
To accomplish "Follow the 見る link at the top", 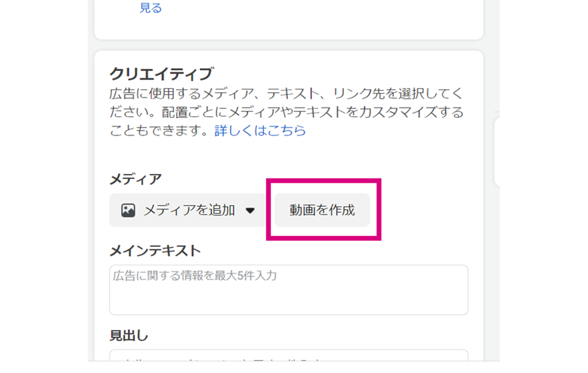I will pyautogui.click(x=151, y=8).
